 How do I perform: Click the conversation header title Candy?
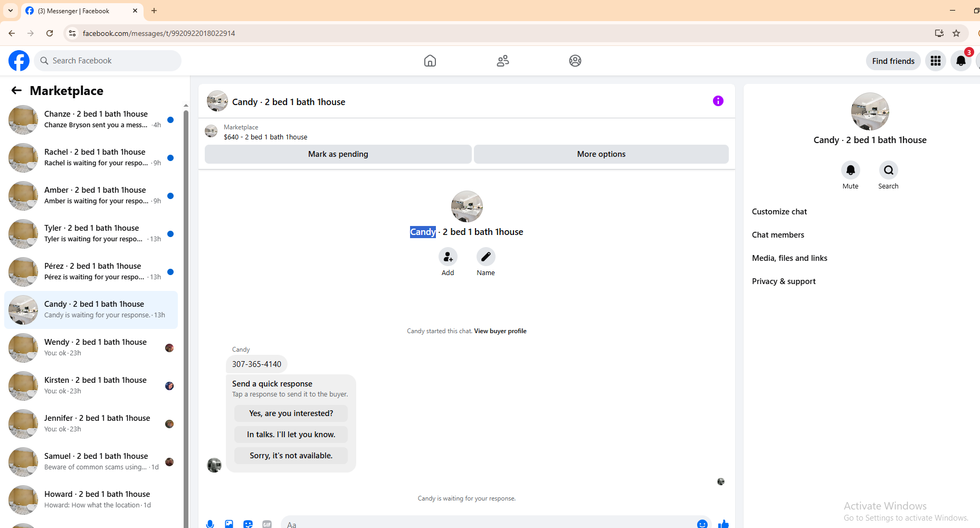click(289, 102)
